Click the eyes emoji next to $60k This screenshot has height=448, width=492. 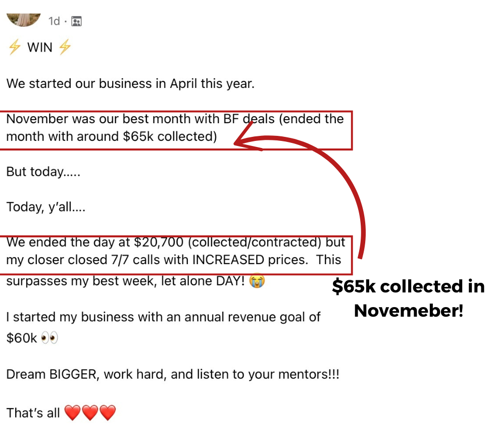click(50, 338)
